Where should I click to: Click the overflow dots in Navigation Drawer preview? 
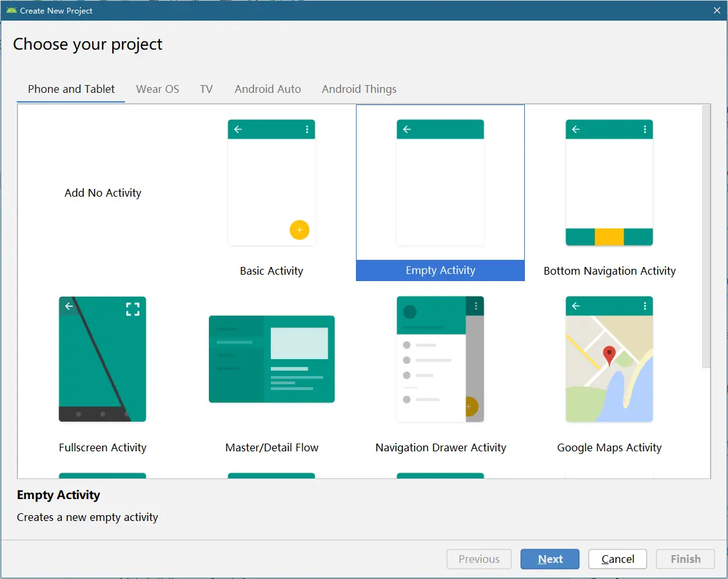pos(476,306)
